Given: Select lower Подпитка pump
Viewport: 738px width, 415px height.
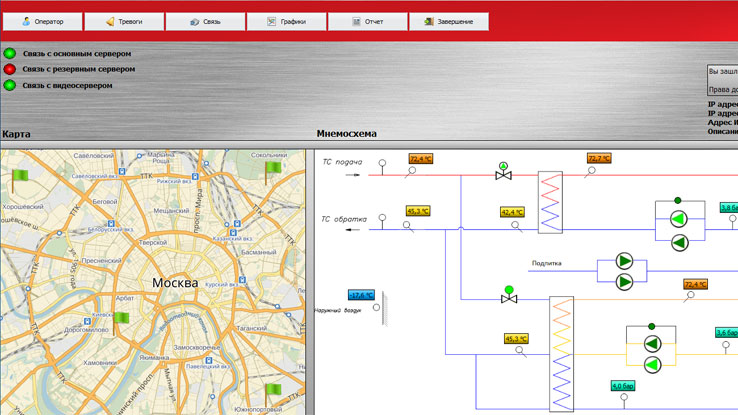Looking at the screenshot, I should (x=624, y=282).
